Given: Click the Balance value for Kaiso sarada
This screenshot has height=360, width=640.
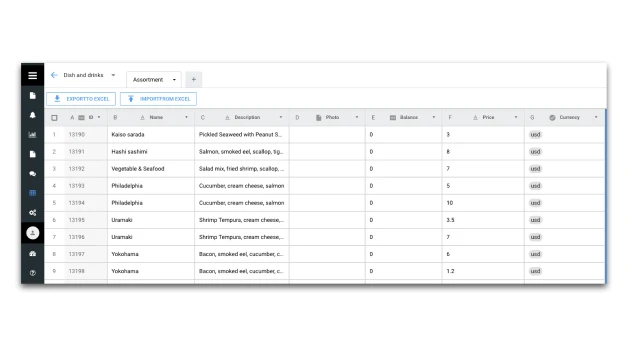Looking at the screenshot, I should tap(371, 135).
